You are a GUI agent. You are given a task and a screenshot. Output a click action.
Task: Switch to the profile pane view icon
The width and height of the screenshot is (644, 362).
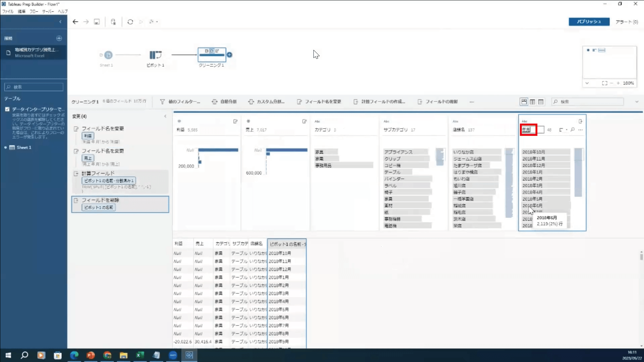pyautogui.click(x=524, y=101)
